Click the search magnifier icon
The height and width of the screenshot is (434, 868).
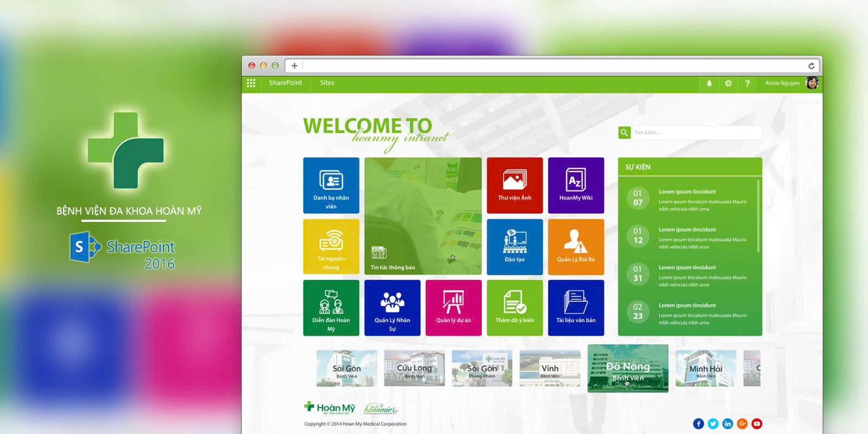[624, 132]
